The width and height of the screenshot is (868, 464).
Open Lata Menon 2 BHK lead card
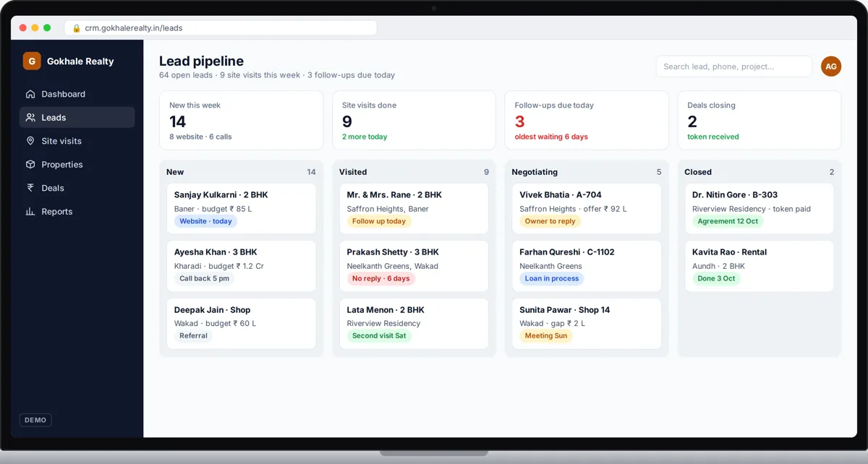(x=414, y=324)
